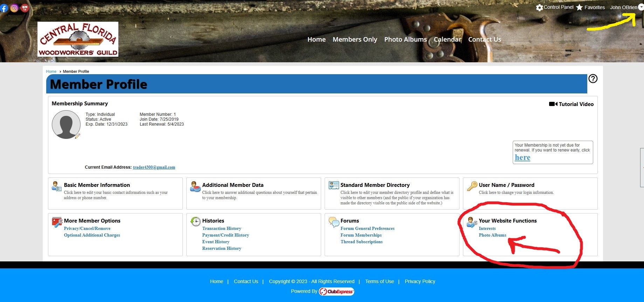Open Forum General Preferences link

click(367, 229)
